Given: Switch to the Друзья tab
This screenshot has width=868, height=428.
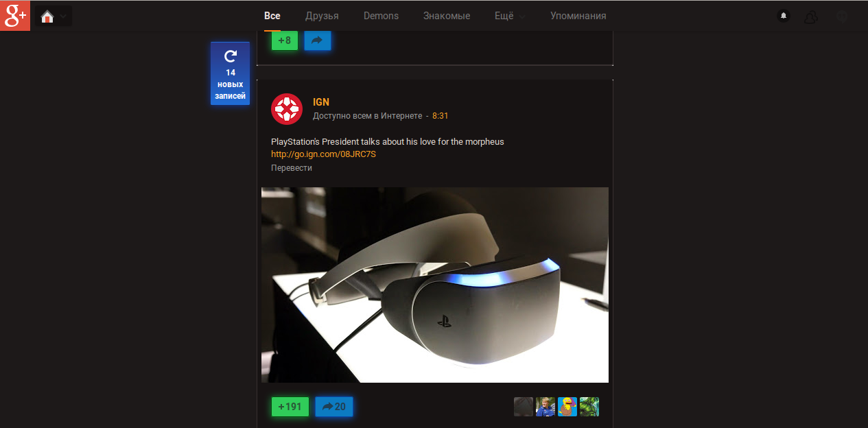Looking at the screenshot, I should 322,16.
